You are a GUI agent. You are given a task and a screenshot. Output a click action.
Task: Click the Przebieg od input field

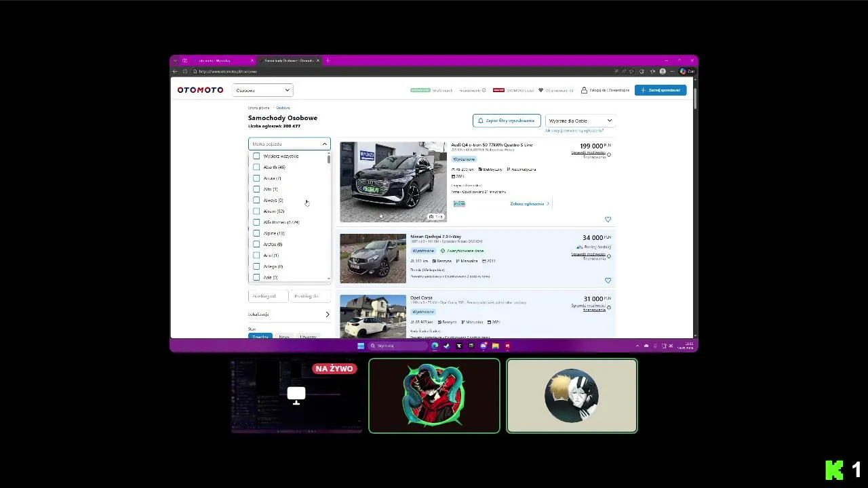click(x=268, y=296)
